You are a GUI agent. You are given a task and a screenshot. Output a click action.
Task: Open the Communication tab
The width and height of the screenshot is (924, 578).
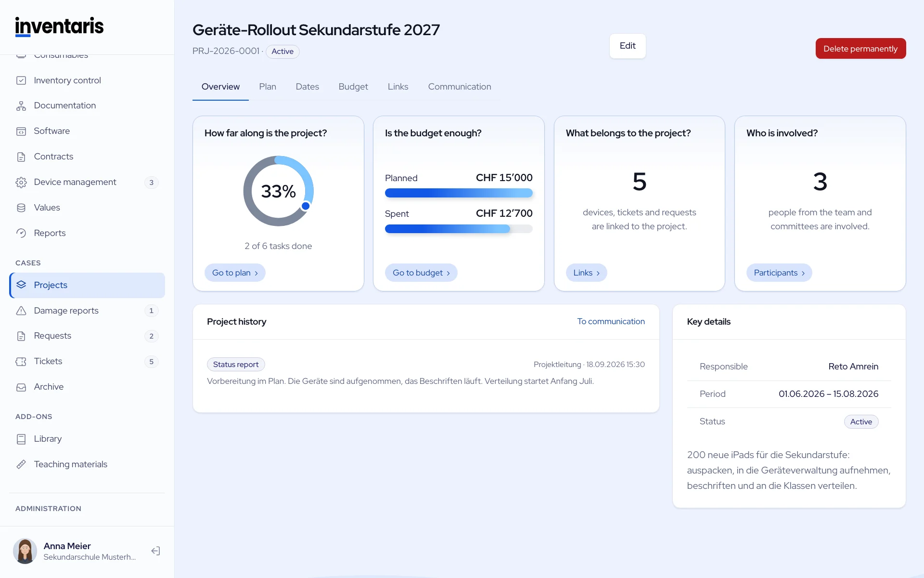pos(460,87)
